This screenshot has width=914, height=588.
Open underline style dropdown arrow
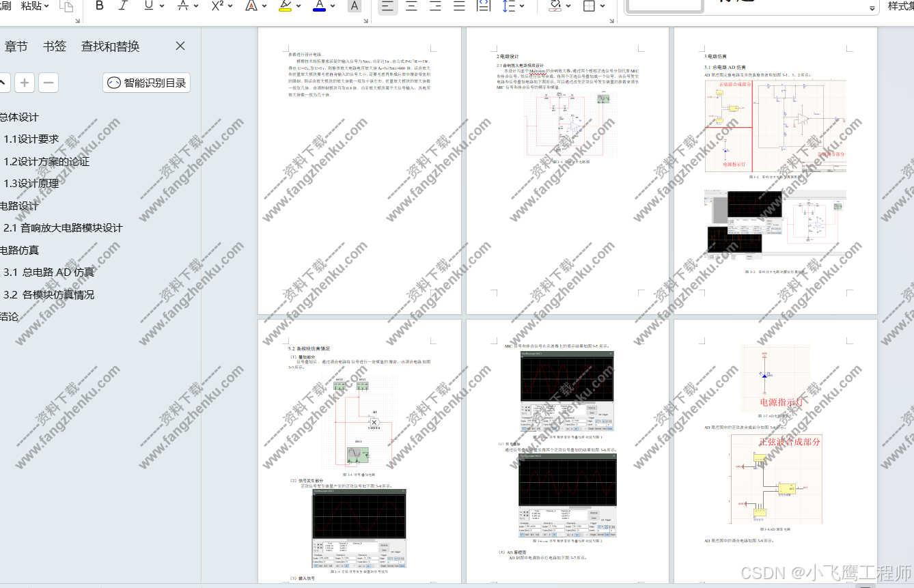pyautogui.click(x=162, y=6)
